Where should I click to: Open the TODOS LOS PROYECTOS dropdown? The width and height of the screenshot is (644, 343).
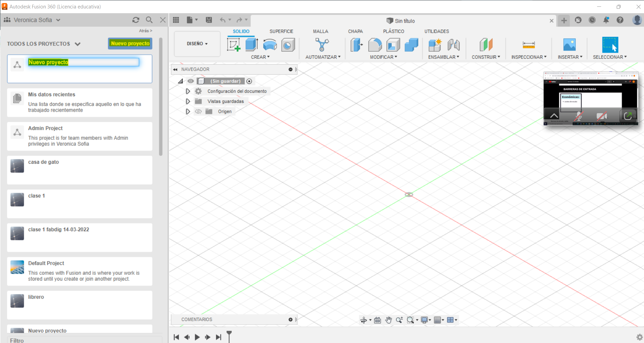[x=44, y=44]
